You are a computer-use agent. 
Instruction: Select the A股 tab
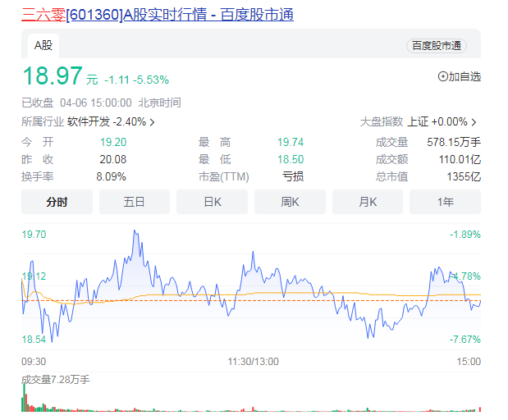[43, 45]
